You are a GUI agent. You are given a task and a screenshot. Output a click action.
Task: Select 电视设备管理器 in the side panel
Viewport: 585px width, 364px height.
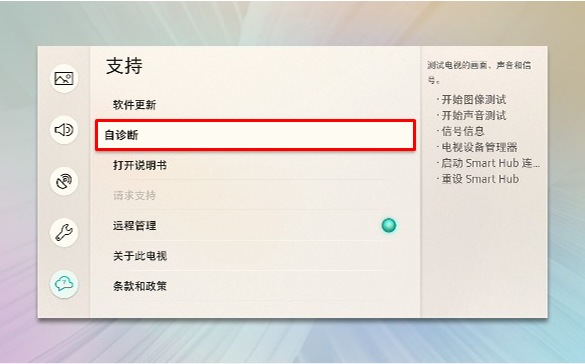tap(479, 147)
